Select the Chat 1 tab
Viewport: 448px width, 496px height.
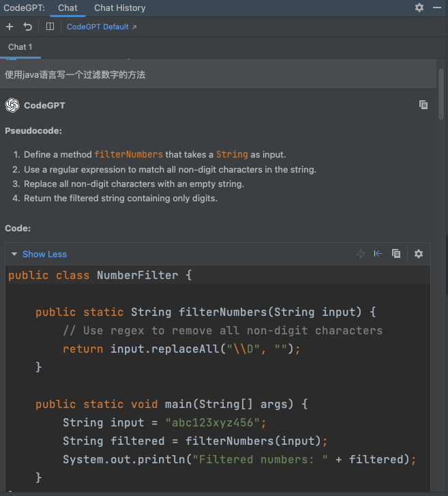click(20, 47)
